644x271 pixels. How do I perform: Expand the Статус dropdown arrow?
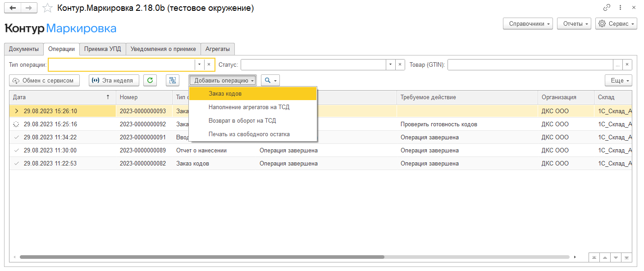391,64
